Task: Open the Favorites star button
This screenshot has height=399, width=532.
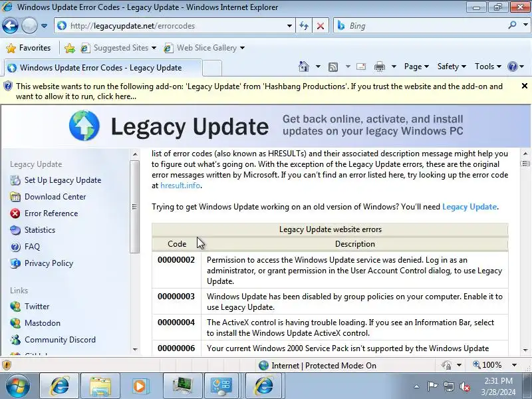Action: pyautogui.click(x=29, y=48)
